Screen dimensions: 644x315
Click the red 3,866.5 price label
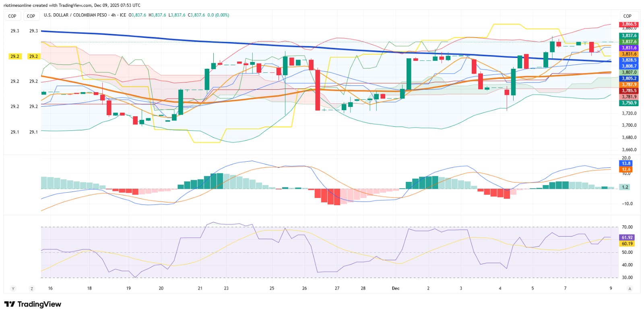[629, 24]
